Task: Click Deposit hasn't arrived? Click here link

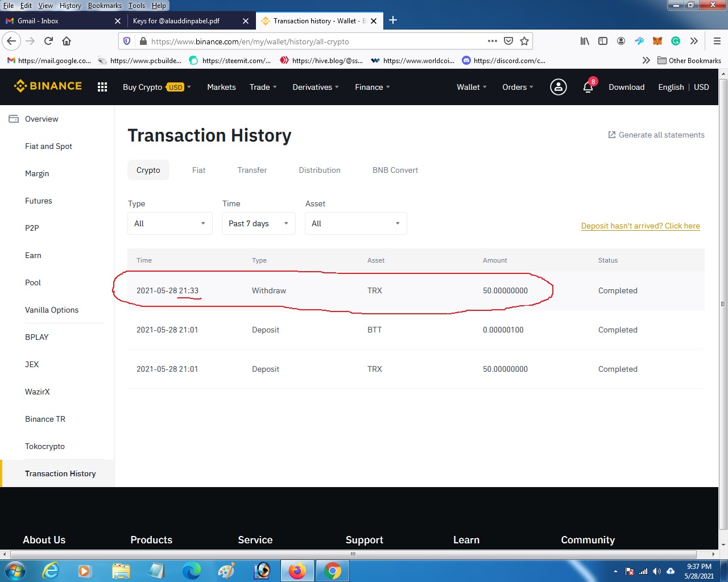Action: click(640, 226)
